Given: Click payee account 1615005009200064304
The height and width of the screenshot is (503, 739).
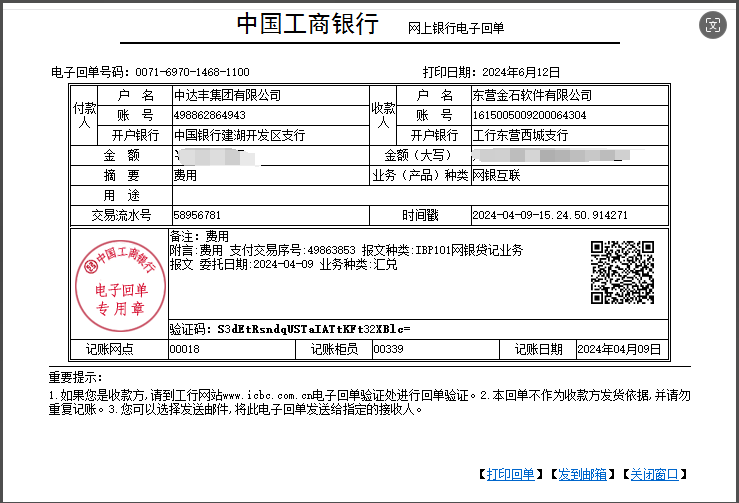Looking at the screenshot, I should pyautogui.click(x=529, y=115).
